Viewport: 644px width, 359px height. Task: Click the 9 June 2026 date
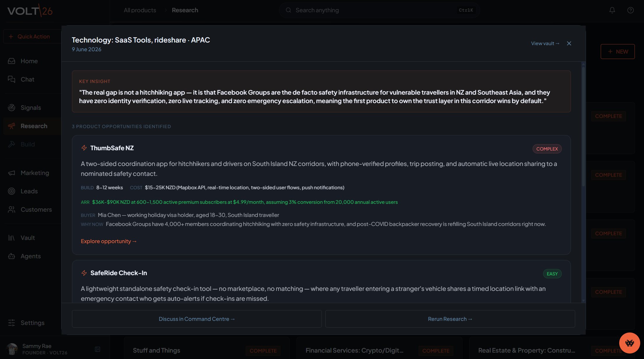tap(87, 49)
